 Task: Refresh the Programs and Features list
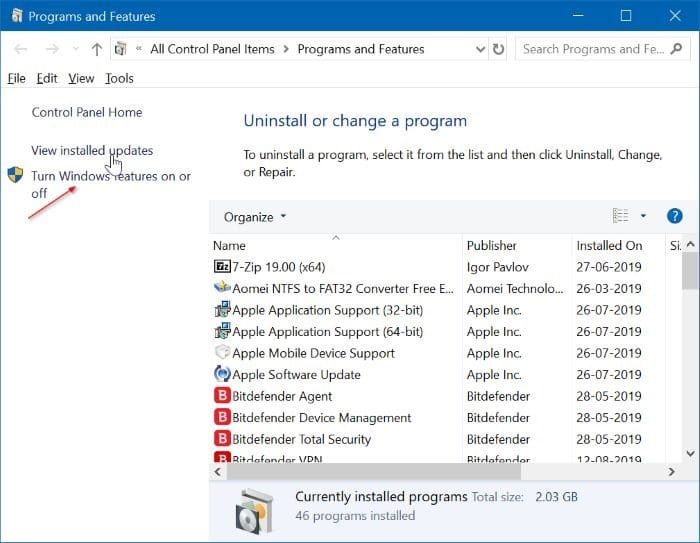(498, 49)
